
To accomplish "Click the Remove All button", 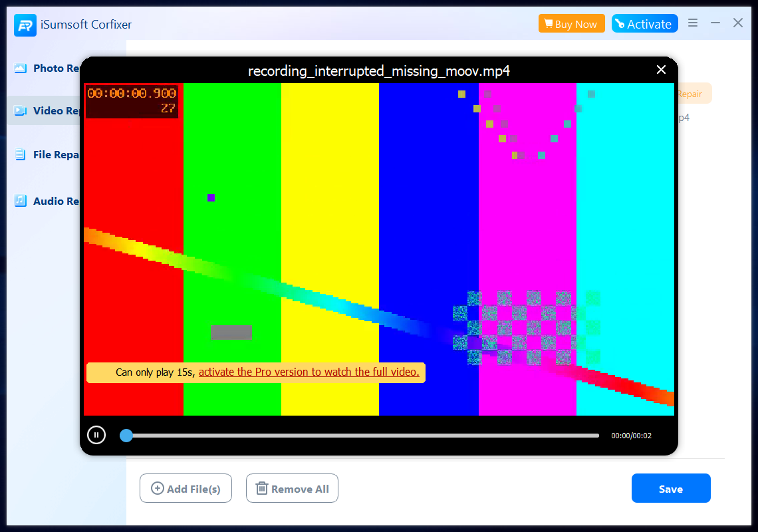I will pos(292,488).
